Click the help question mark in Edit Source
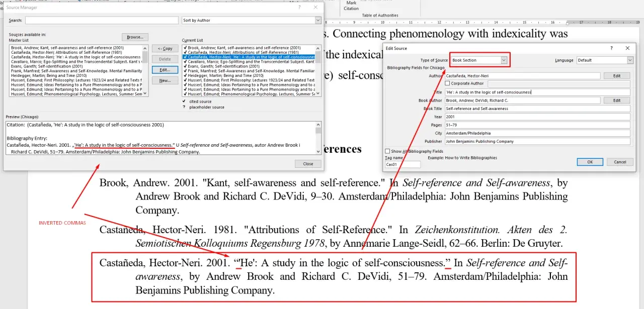This screenshot has width=644, height=309. tap(612, 48)
